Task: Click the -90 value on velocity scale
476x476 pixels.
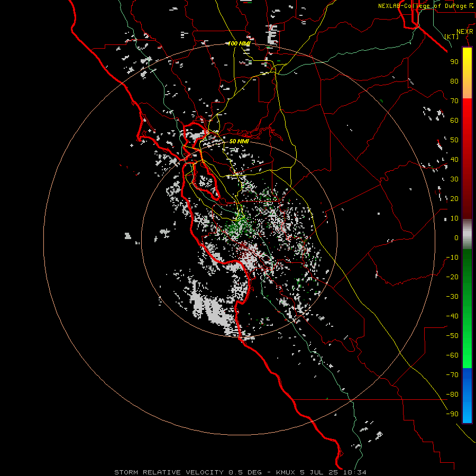Action: point(452,414)
